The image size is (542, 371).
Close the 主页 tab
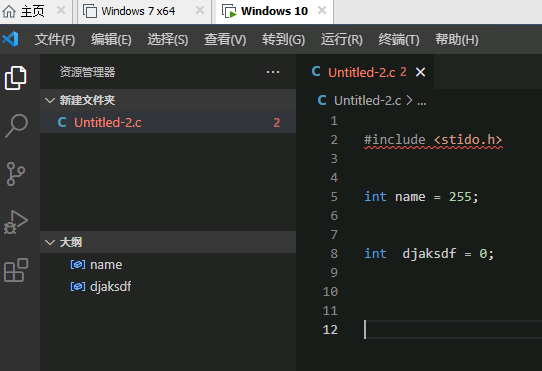click(61, 10)
